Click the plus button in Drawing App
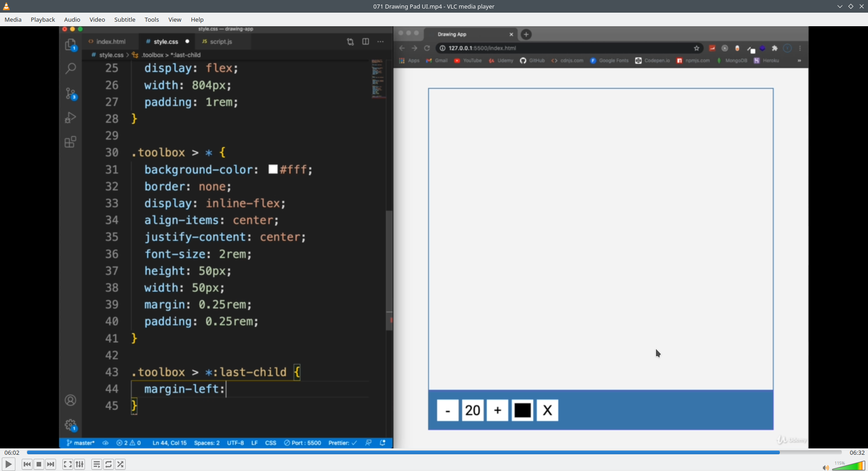The width and height of the screenshot is (868, 471). pos(498,410)
